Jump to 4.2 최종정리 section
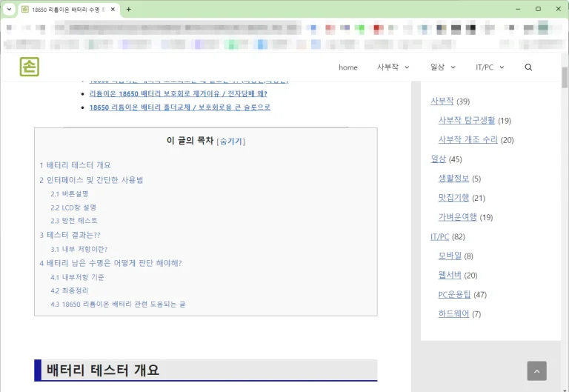The image size is (569, 392). coord(70,290)
